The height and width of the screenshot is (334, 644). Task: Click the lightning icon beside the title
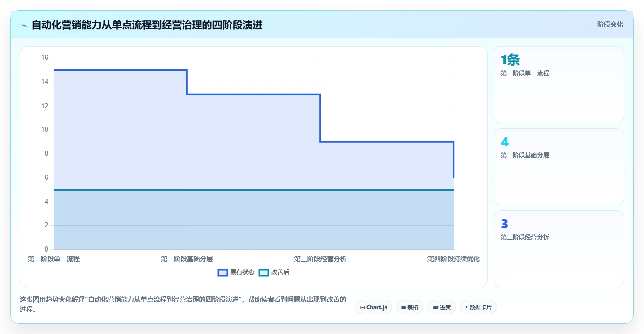point(24,25)
